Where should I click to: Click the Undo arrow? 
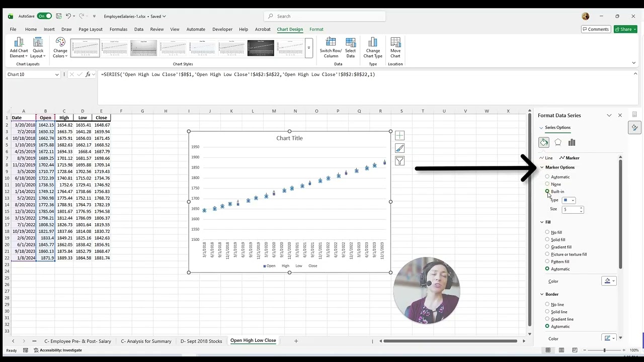[68, 16]
